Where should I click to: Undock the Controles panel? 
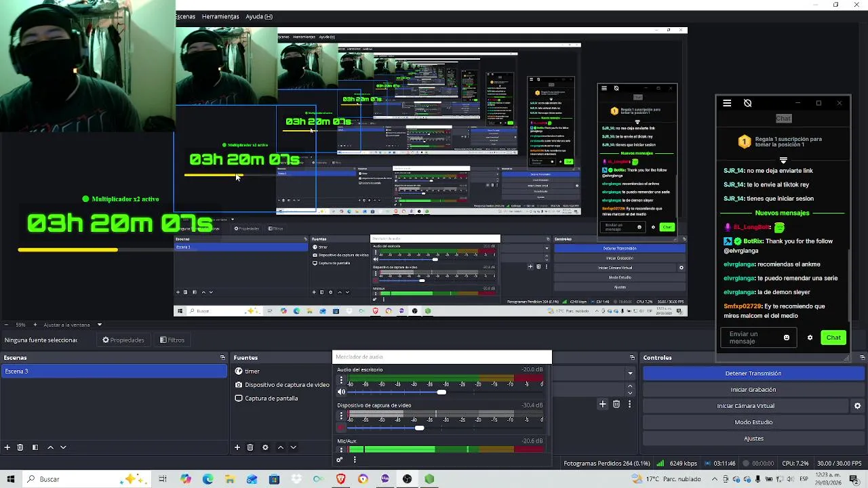pyautogui.click(x=863, y=357)
